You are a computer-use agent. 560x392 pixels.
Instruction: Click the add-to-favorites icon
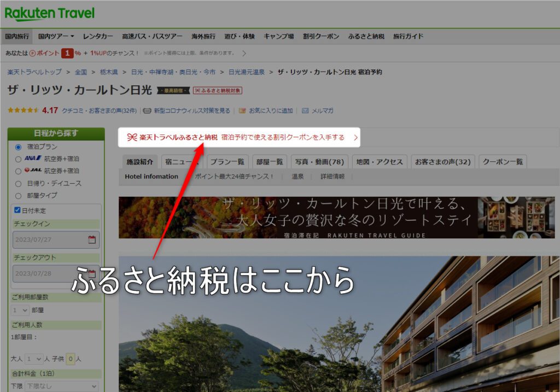coord(242,110)
